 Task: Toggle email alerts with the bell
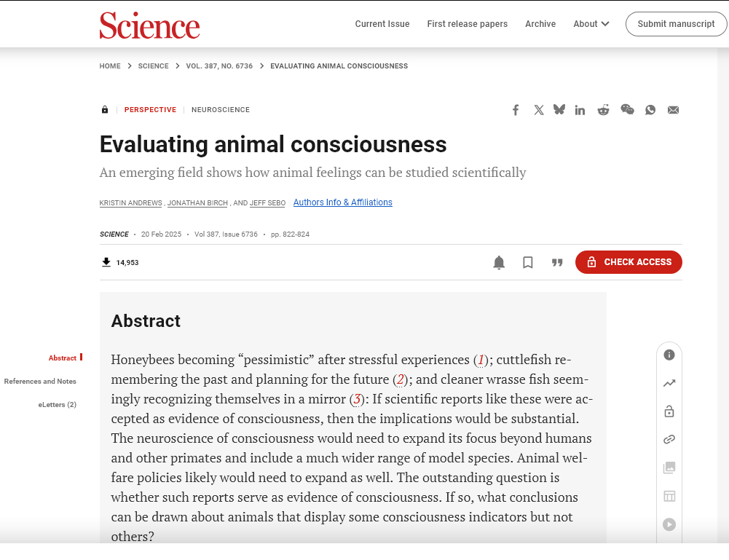[x=499, y=262]
